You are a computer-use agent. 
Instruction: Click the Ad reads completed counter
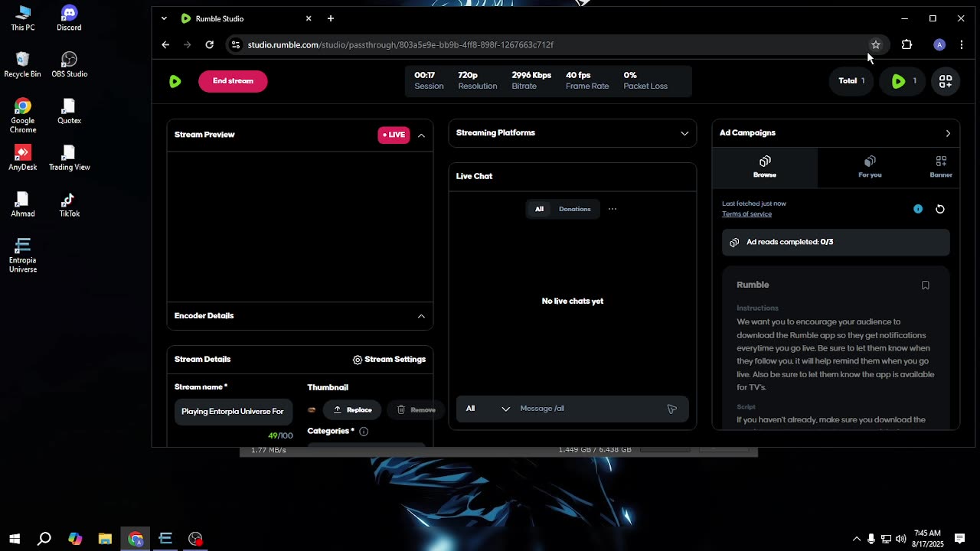pos(836,243)
